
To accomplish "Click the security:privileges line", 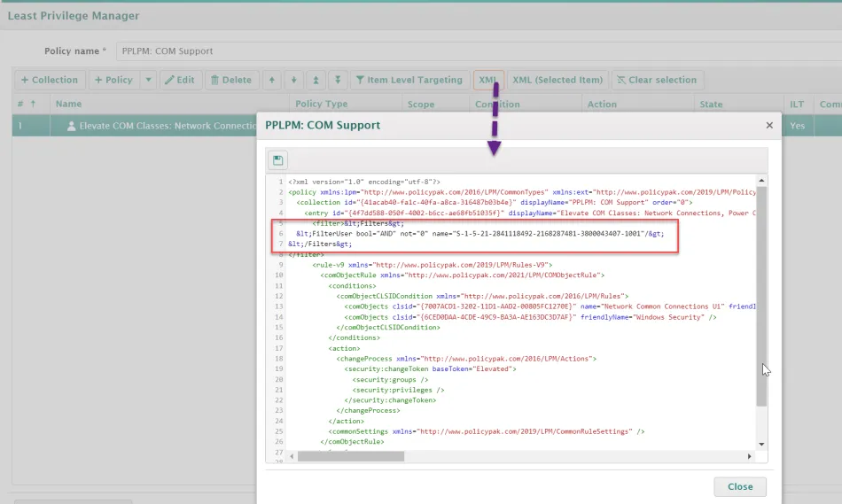I will [399, 391].
